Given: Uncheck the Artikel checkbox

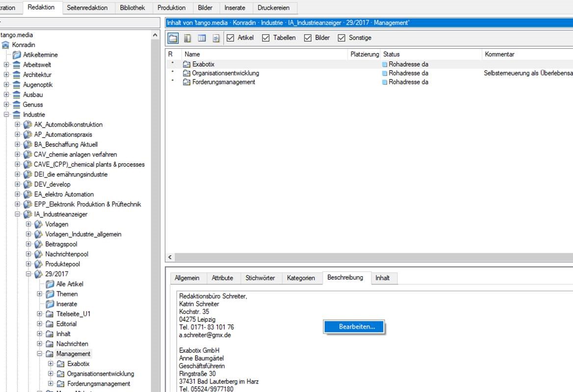Looking at the screenshot, I should (231, 38).
